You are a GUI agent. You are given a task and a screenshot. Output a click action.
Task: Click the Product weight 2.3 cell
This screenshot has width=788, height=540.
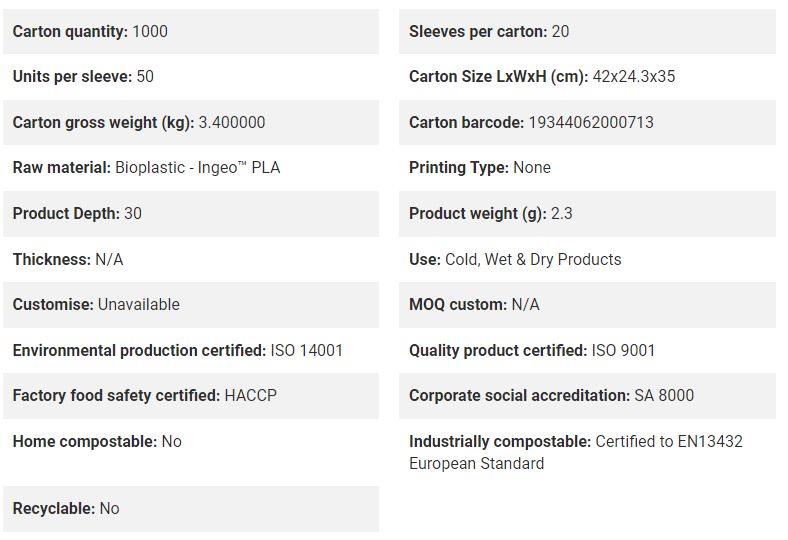(587, 213)
